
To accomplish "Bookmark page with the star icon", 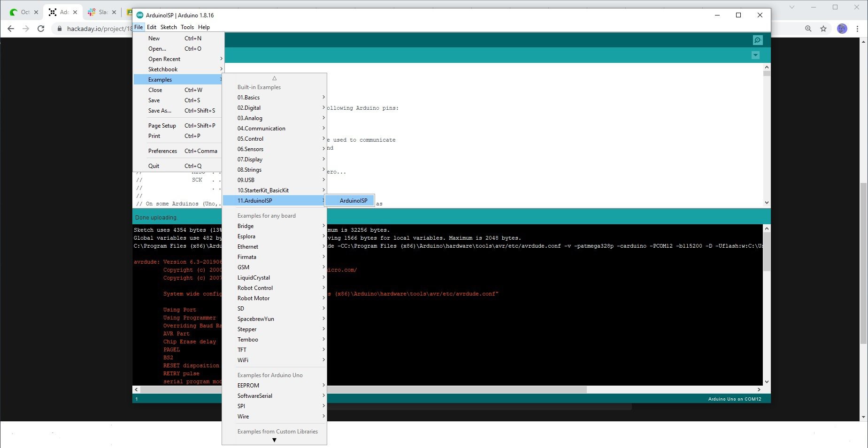I will click(x=823, y=29).
